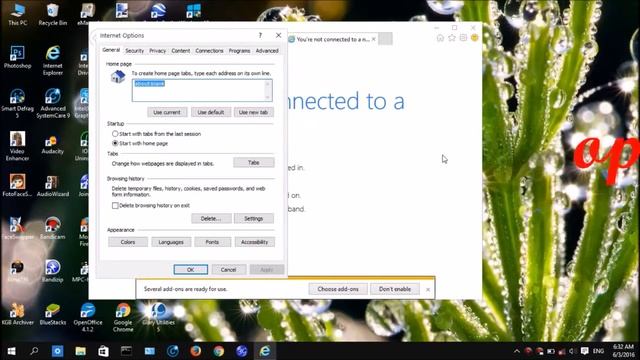The height and width of the screenshot is (360, 640).
Task: Click the Use new tab button
Action: click(x=253, y=112)
